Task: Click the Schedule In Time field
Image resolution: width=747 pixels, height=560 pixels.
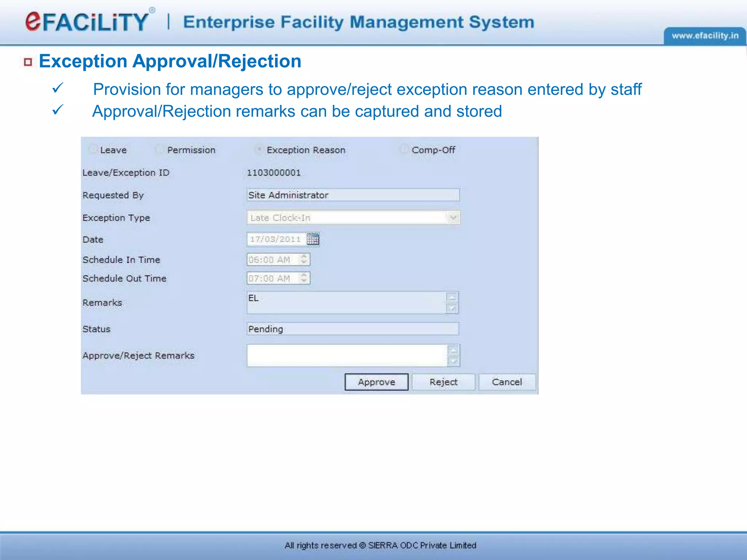Action: (278, 260)
